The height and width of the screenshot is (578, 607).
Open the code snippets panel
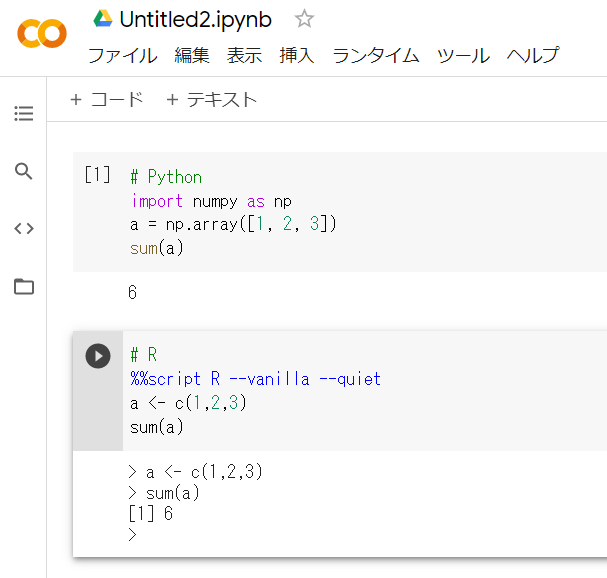coord(24,229)
